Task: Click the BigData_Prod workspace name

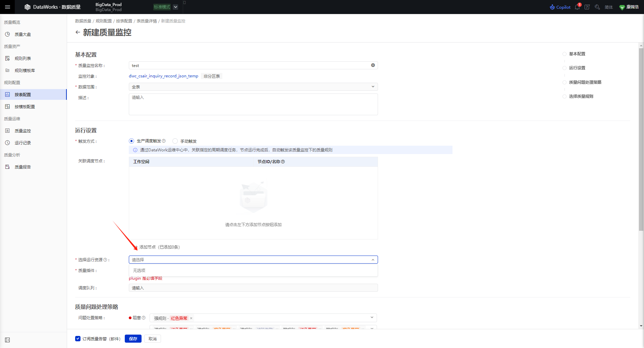Action: tap(109, 5)
